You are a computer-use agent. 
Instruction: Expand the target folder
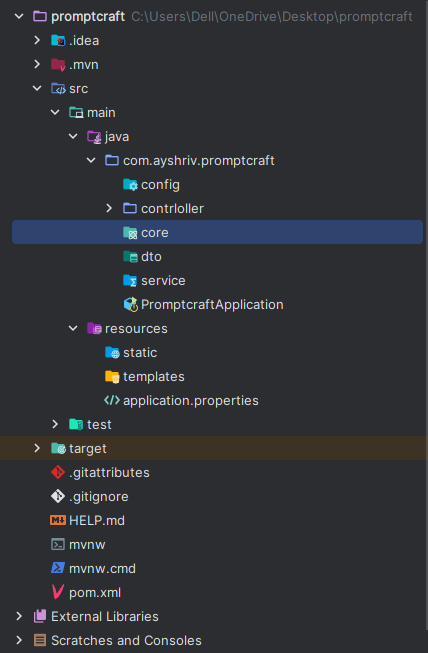[x=37, y=448]
